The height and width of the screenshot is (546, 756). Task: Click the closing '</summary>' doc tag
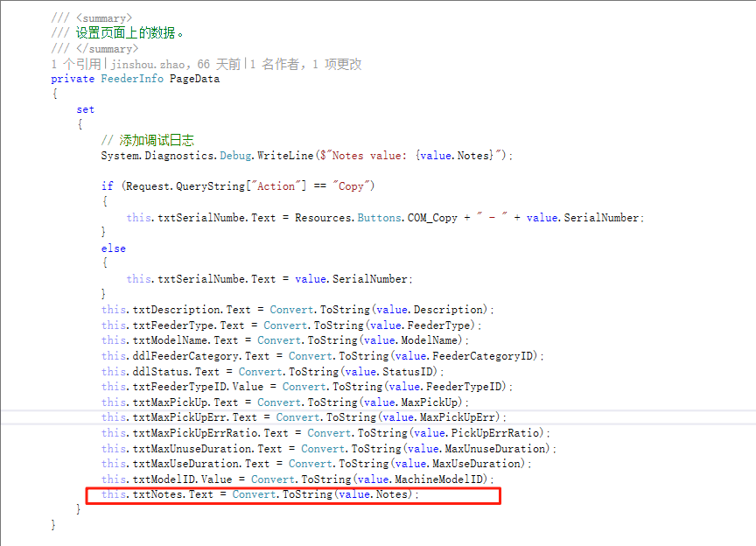[107, 49]
